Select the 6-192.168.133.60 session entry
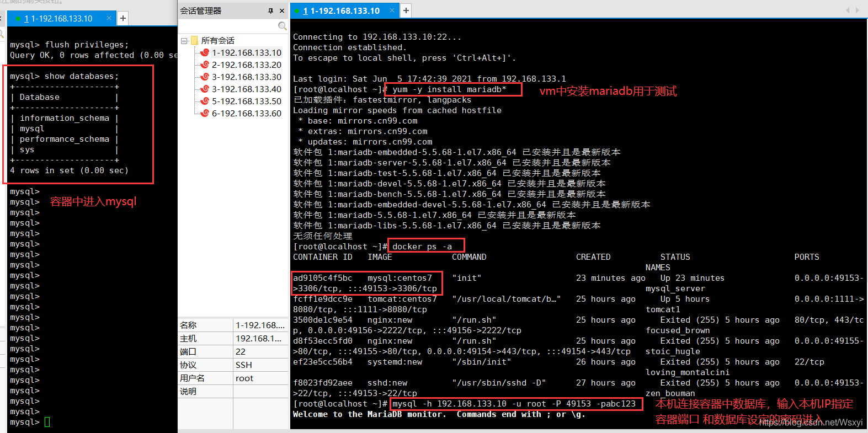This screenshot has width=868, height=433. tap(247, 113)
